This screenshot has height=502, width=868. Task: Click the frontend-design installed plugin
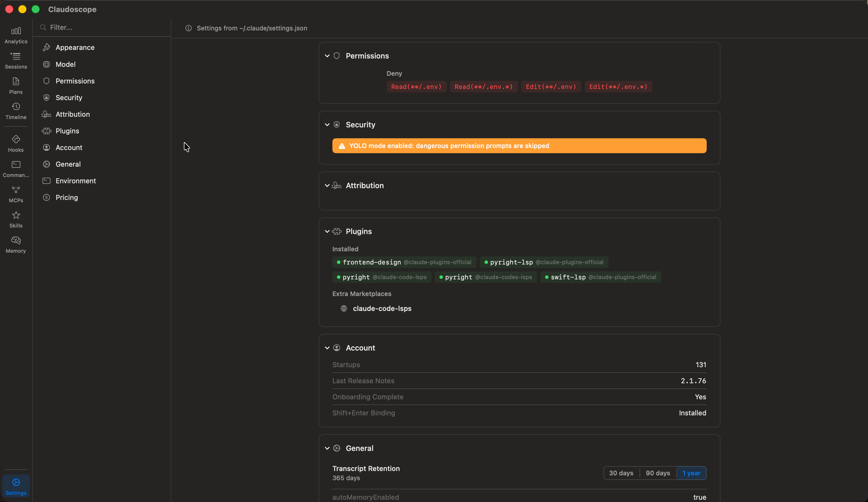[404, 262]
